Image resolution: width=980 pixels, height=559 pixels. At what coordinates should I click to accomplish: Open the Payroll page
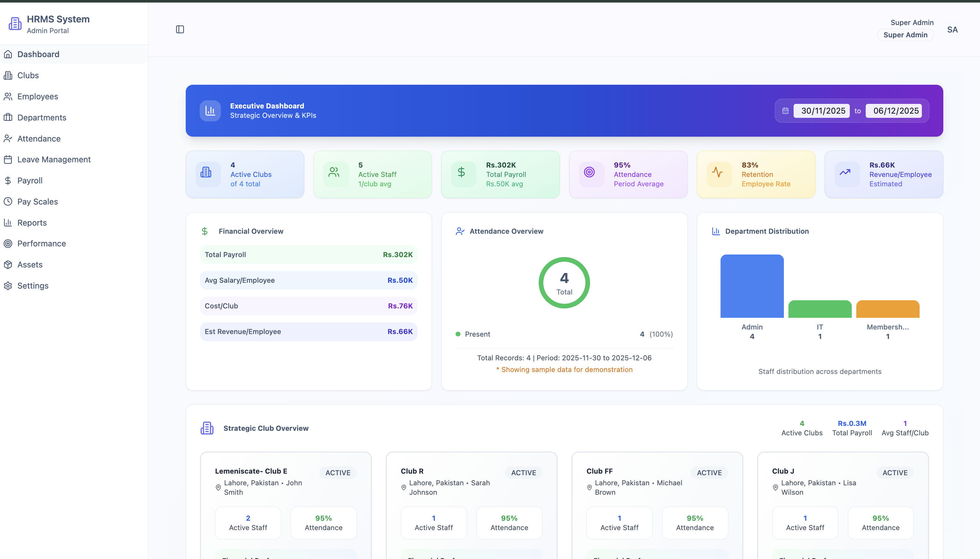tap(30, 180)
